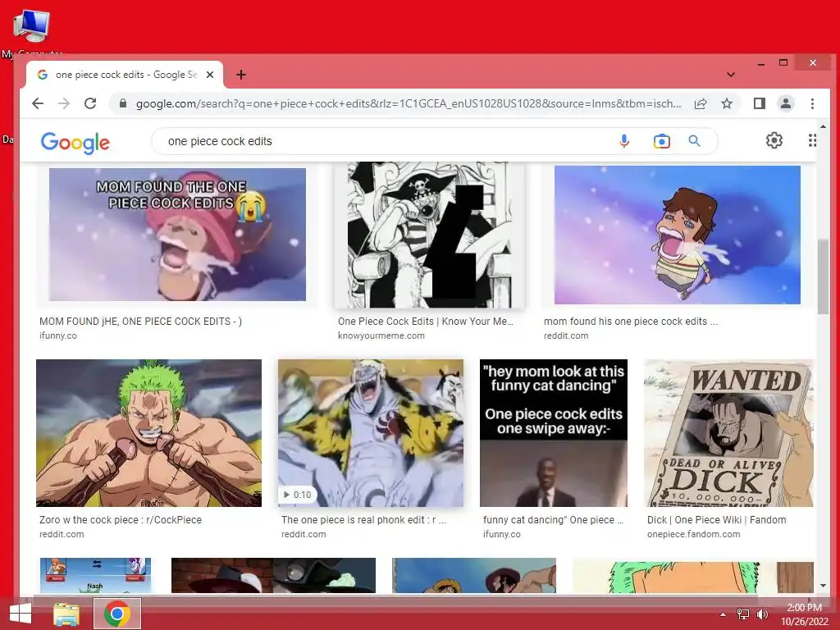Image resolution: width=840 pixels, height=630 pixels.
Task: Show hidden tray icons arrow
Action: pyautogui.click(x=723, y=614)
